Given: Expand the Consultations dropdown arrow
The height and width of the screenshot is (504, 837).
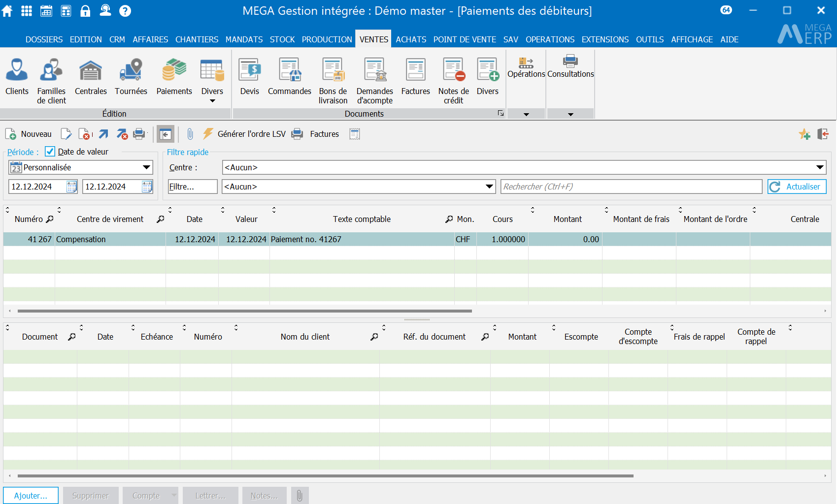Looking at the screenshot, I should (x=570, y=114).
